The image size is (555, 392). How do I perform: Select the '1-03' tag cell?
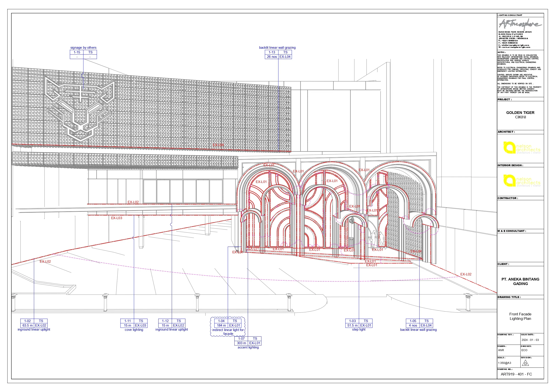[x=352, y=321]
